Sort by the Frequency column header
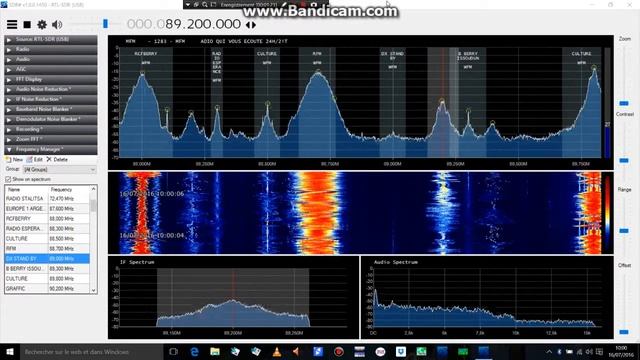This screenshot has width=640, height=360. 69,189
